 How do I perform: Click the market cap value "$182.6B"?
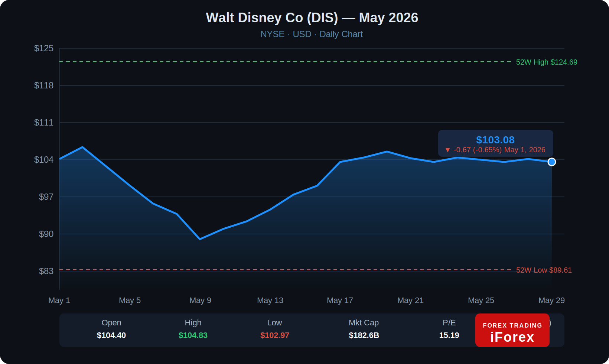(x=364, y=335)
